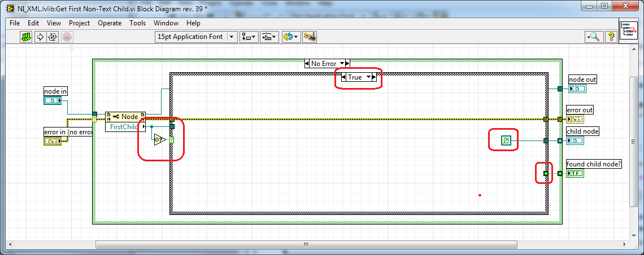Start Run Continuously mode
644x255 pixels.
click(x=53, y=37)
